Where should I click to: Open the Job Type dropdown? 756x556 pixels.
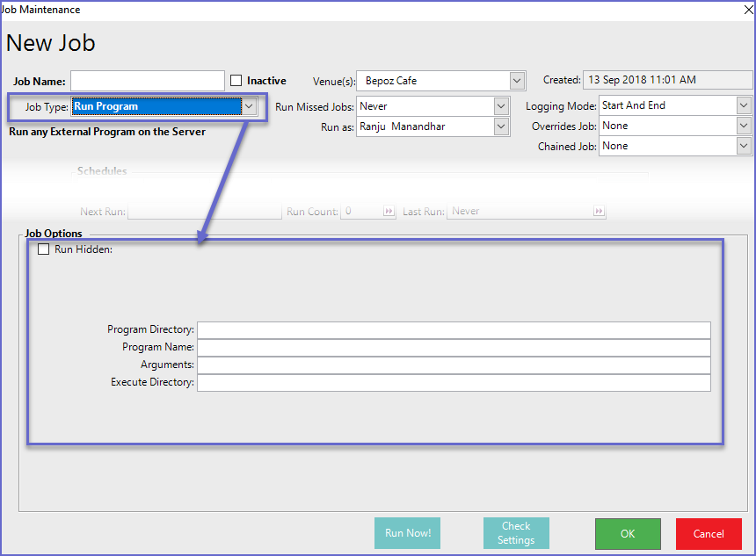[249, 106]
